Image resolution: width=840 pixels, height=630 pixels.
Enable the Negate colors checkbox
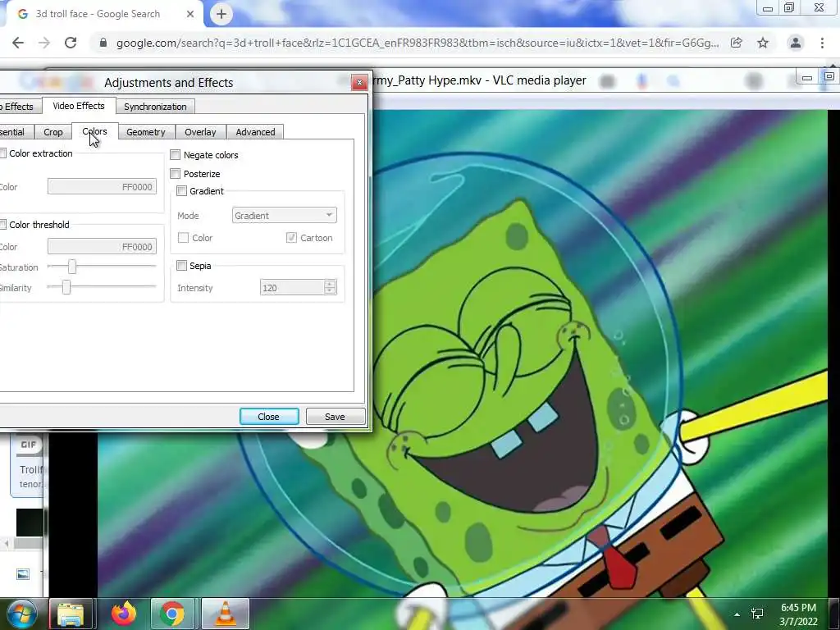(x=176, y=155)
